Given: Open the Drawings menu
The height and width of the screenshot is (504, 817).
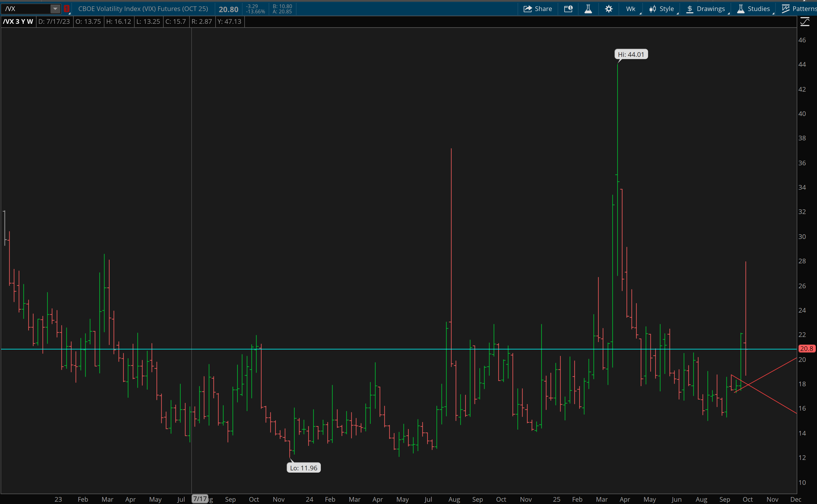Looking at the screenshot, I should pos(710,9).
